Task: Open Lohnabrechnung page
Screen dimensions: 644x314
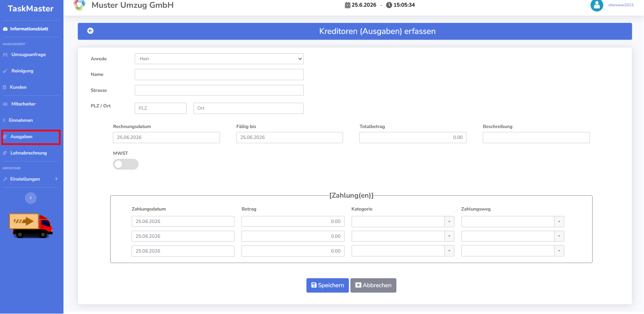Action: coord(28,153)
